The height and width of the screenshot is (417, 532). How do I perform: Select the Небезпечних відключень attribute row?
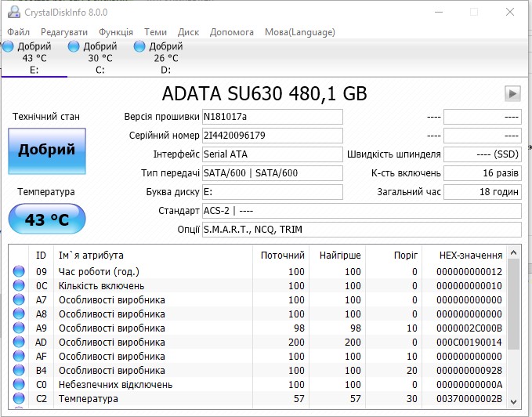258,384
